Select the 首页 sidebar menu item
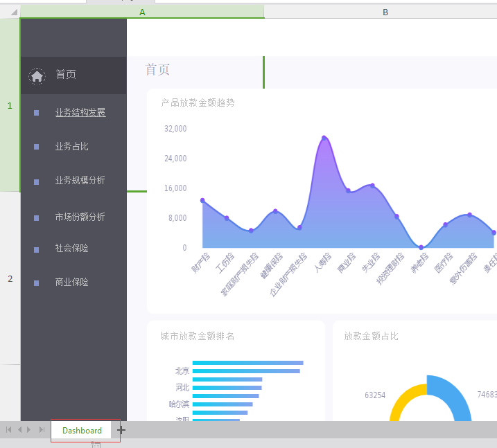The height and width of the screenshot is (448, 497). pyautogui.click(x=66, y=75)
